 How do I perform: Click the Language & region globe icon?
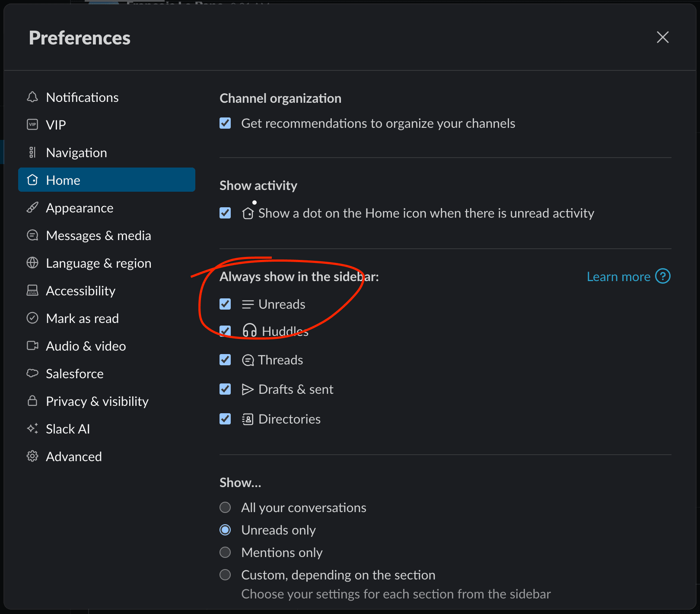(32, 263)
